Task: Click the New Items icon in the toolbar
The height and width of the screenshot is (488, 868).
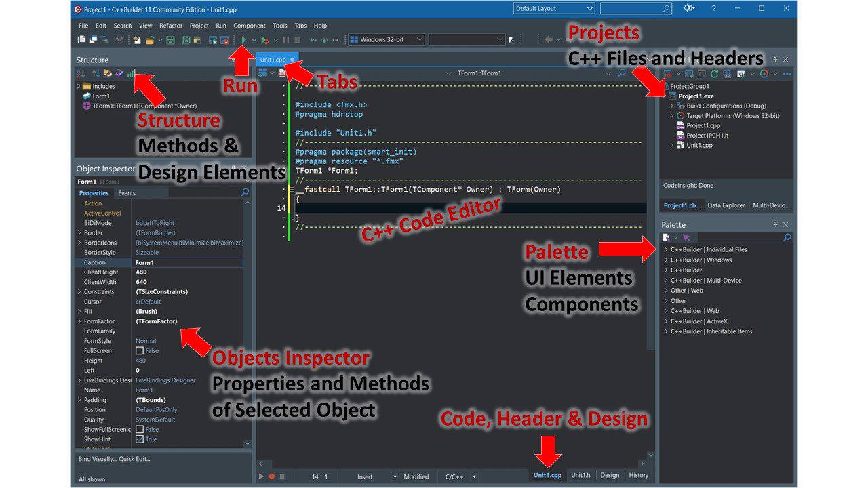Action: pyautogui.click(x=136, y=40)
